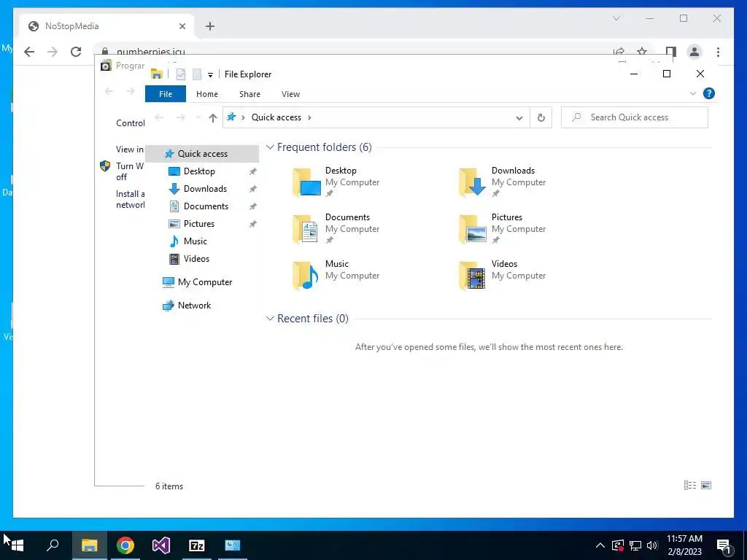Open the Chrome profile avatar menu
The image size is (747, 560).
pyautogui.click(x=694, y=52)
